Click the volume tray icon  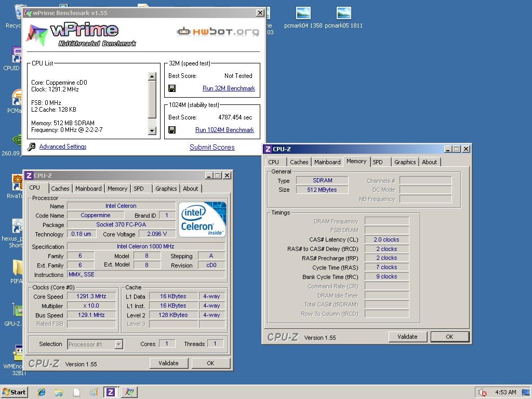pyautogui.click(x=482, y=393)
